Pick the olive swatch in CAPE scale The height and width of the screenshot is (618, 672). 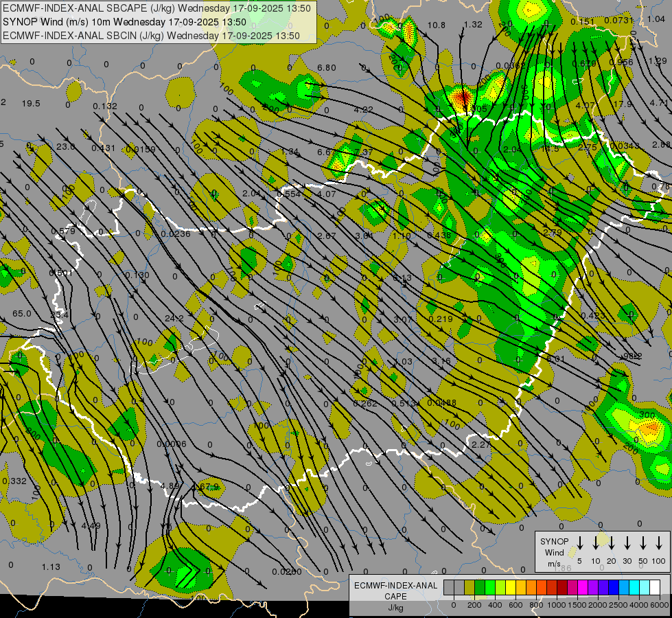tap(470, 587)
